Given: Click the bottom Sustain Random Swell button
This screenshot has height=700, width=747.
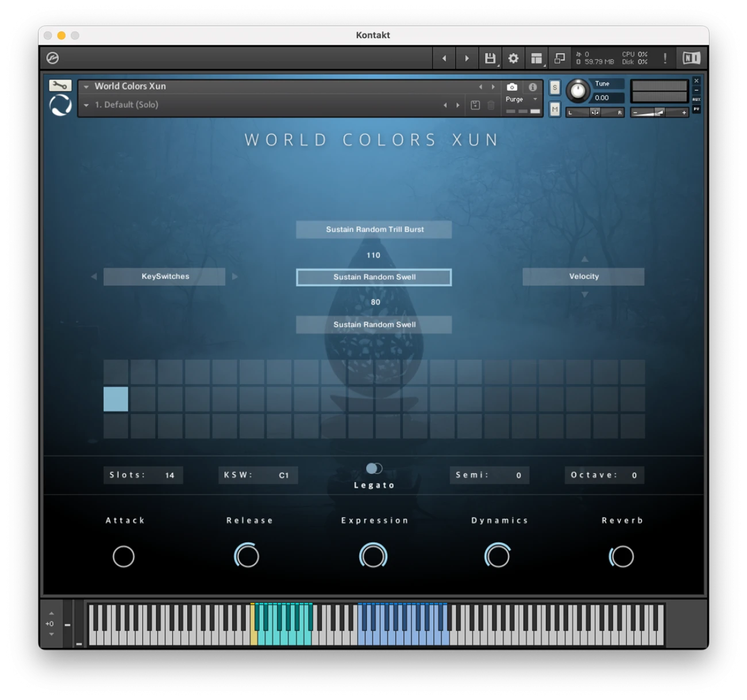Looking at the screenshot, I should [374, 324].
